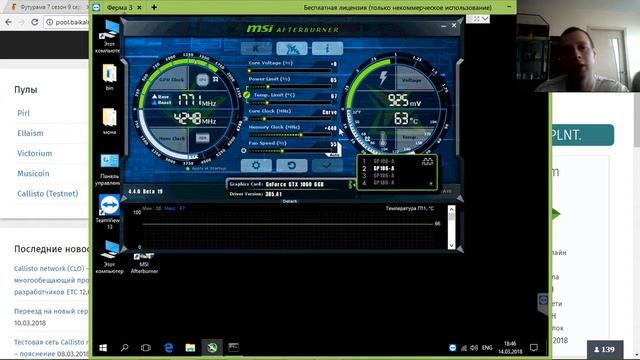Click the Power Limit slider handle
The width and height of the screenshot is (640, 360).
[x=268, y=87]
